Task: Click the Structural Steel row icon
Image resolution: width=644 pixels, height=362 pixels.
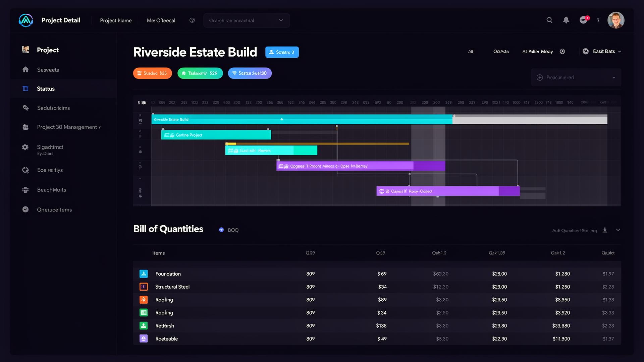Action: 144,287
